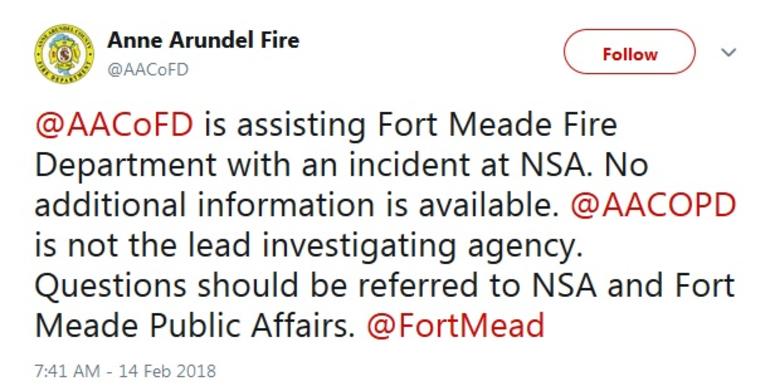Select the tweet line mentioning Fort Meade Fire
This screenshot has width=775, height=386.
click(326, 126)
